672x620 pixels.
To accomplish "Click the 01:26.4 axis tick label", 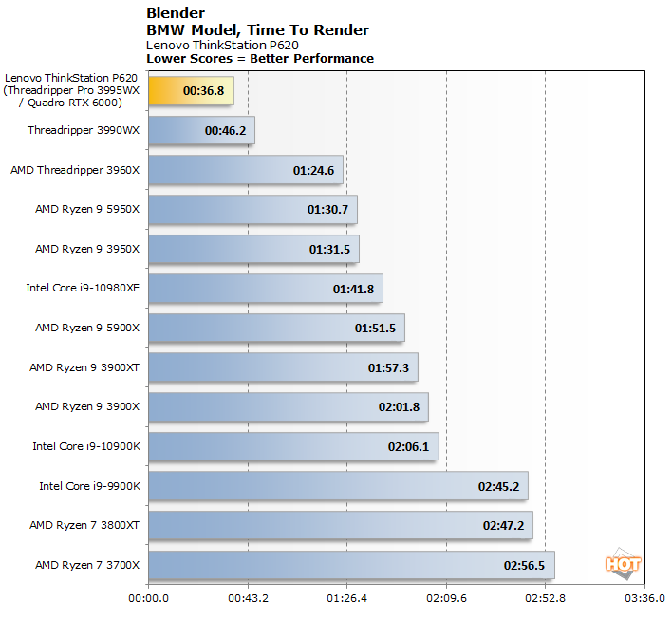I will tap(347, 598).
